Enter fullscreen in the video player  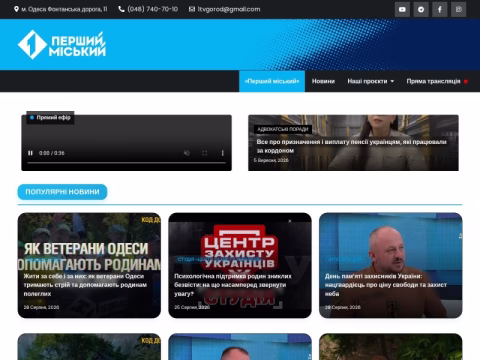[205, 153]
